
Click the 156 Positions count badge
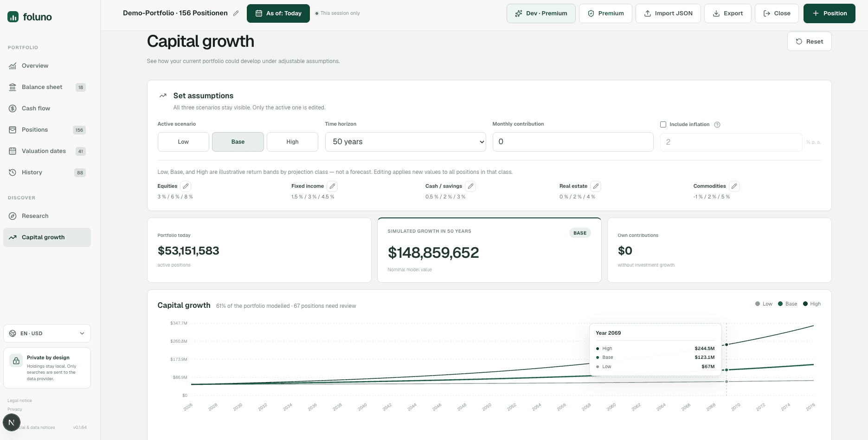point(79,130)
